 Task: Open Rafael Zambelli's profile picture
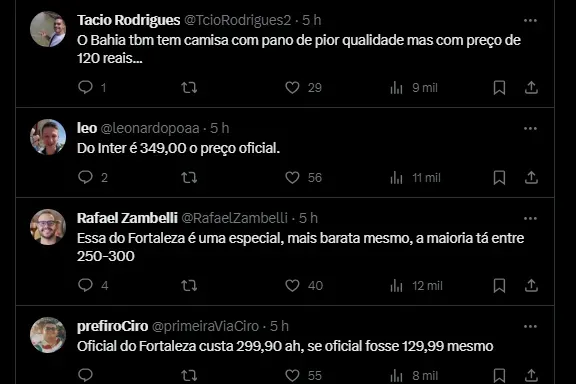(x=48, y=227)
